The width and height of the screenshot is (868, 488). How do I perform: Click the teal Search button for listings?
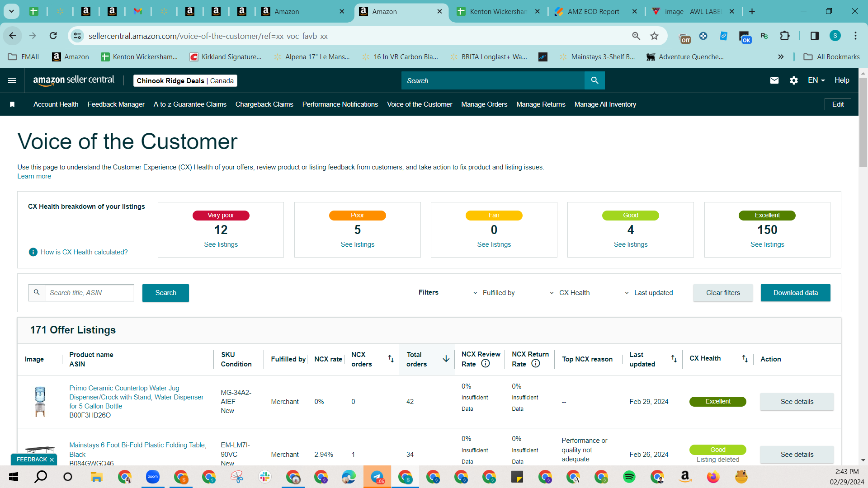point(165,293)
